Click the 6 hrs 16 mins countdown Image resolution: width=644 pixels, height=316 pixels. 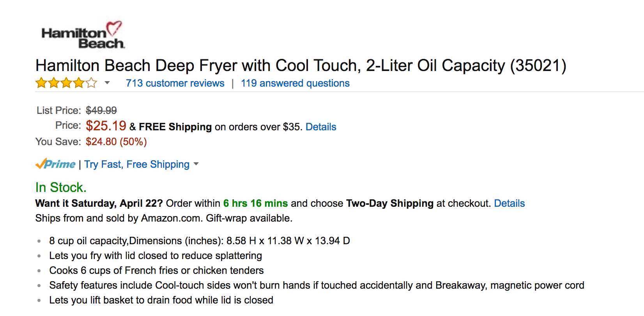(255, 203)
